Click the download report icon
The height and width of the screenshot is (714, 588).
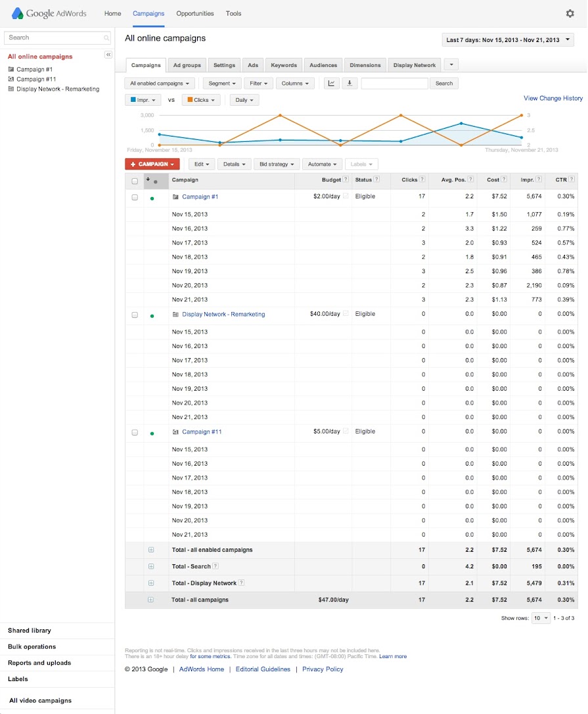click(350, 83)
